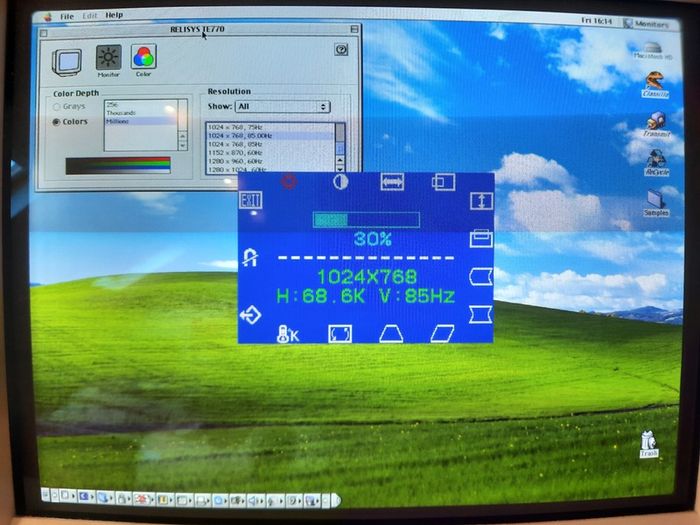Screen dimensions: 700x525
Task: Click the control strip's right end tab
Action: click(336, 500)
